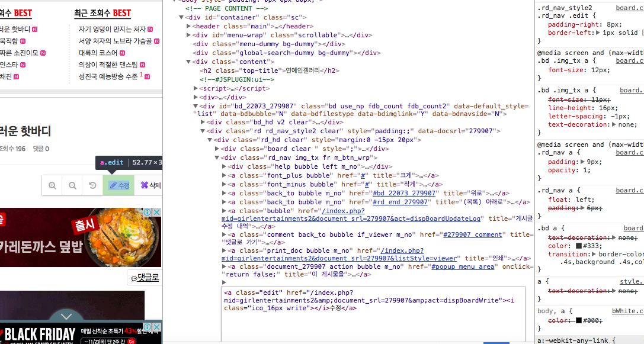The image size is (644, 344).
Task: Click the 댓글로 comment jump button
Action: [x=145, y=277]
